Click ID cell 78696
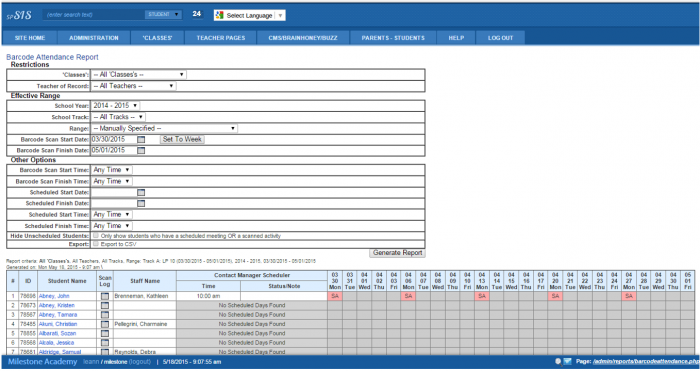Image resolution: width=700 pixels, height=371 pixels. (28, 296)
